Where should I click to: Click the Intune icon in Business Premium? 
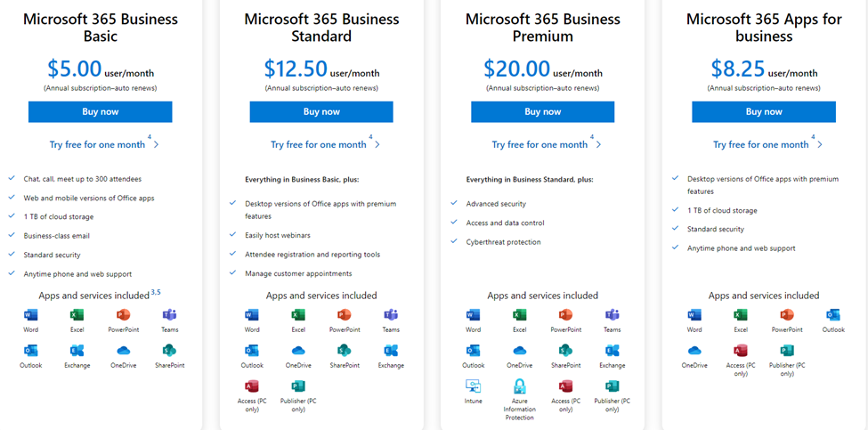(x=474, y=385)
